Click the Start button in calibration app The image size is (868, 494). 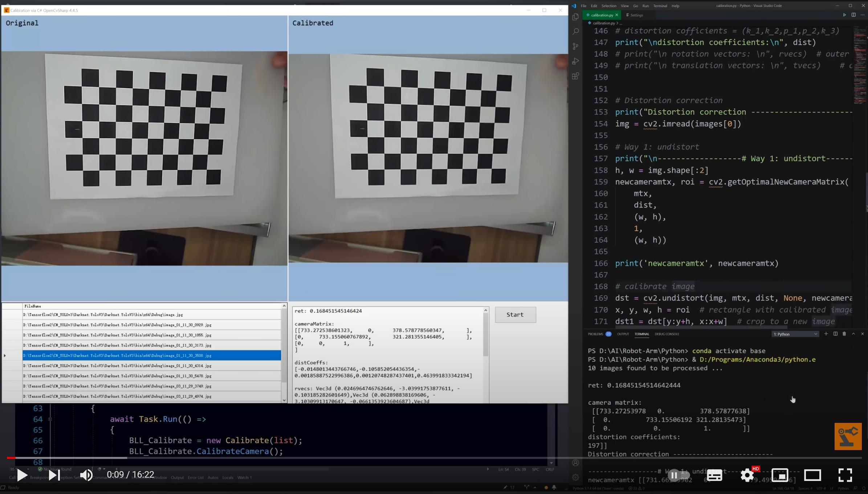[515, 315]
